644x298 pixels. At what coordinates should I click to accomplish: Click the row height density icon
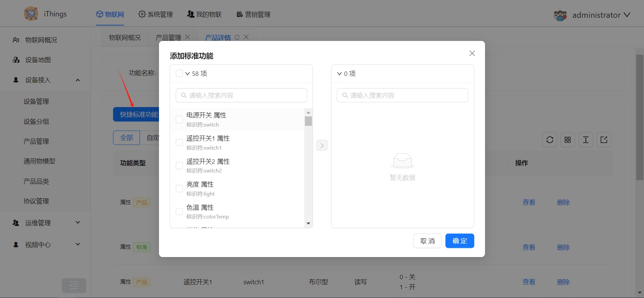pyautogui.click(x=586, y=140)
